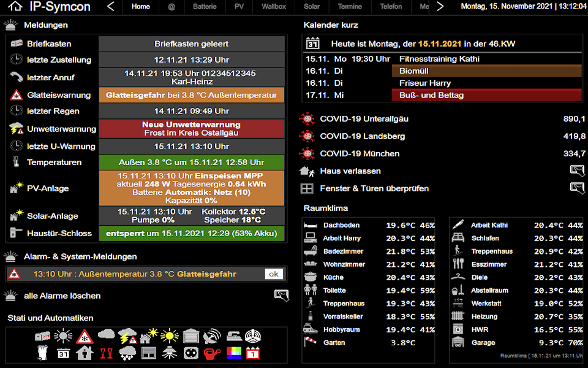The width and height of the screenshot is (588, 368).
Task: Click the garage door status icon
Action: point(191,336)
